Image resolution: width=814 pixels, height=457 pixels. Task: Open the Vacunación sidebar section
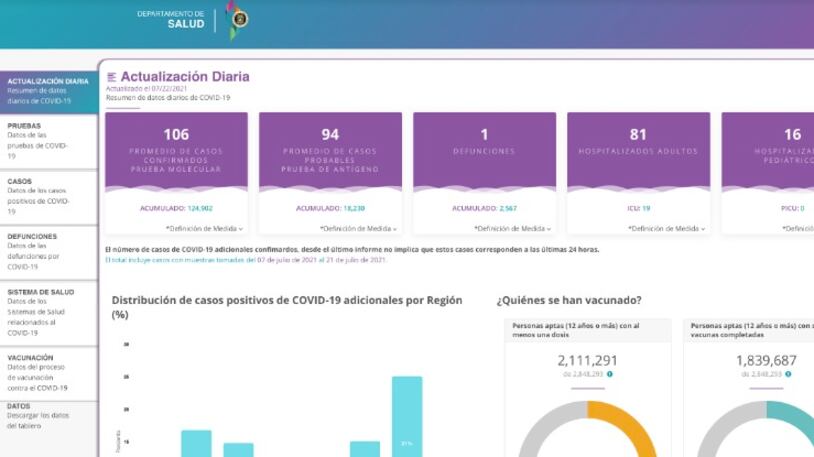point(48,372)
